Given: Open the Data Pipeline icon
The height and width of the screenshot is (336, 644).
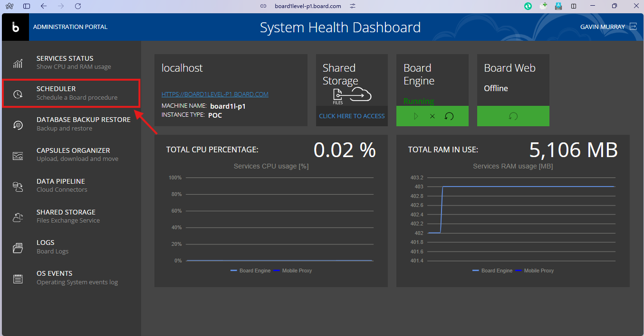Looking at the screenshot, I should tap(18, 186).
